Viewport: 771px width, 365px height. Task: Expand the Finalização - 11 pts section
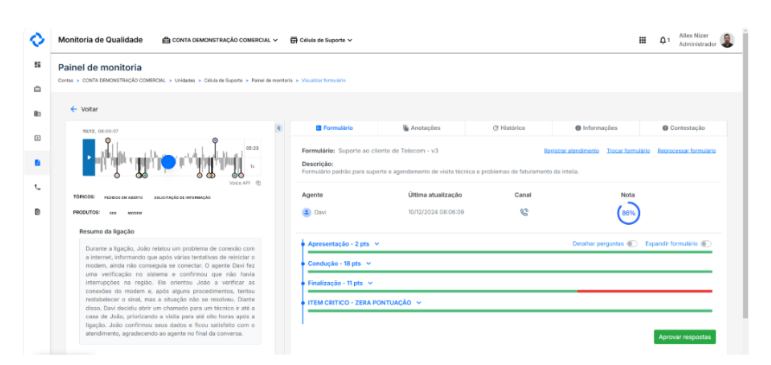click(340, 283)
